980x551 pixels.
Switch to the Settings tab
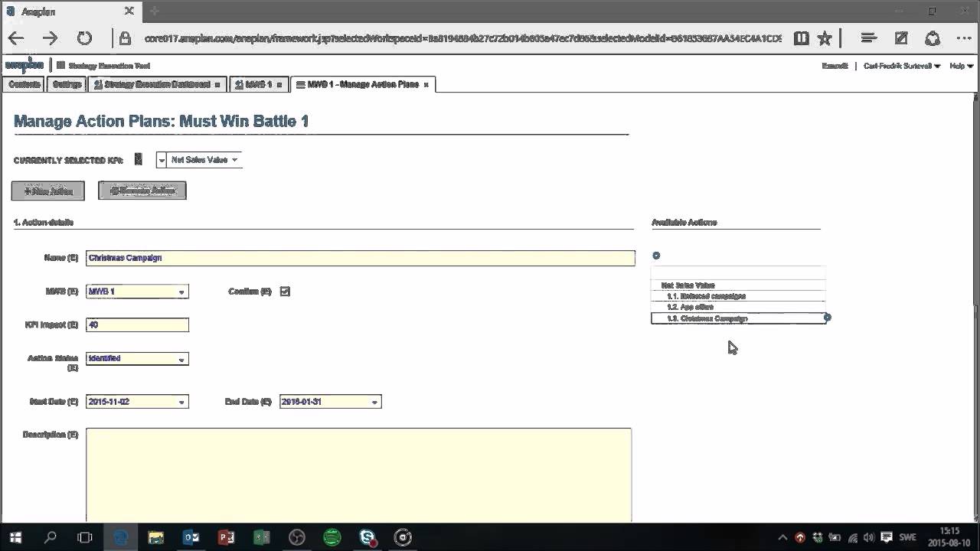(67, 85)
